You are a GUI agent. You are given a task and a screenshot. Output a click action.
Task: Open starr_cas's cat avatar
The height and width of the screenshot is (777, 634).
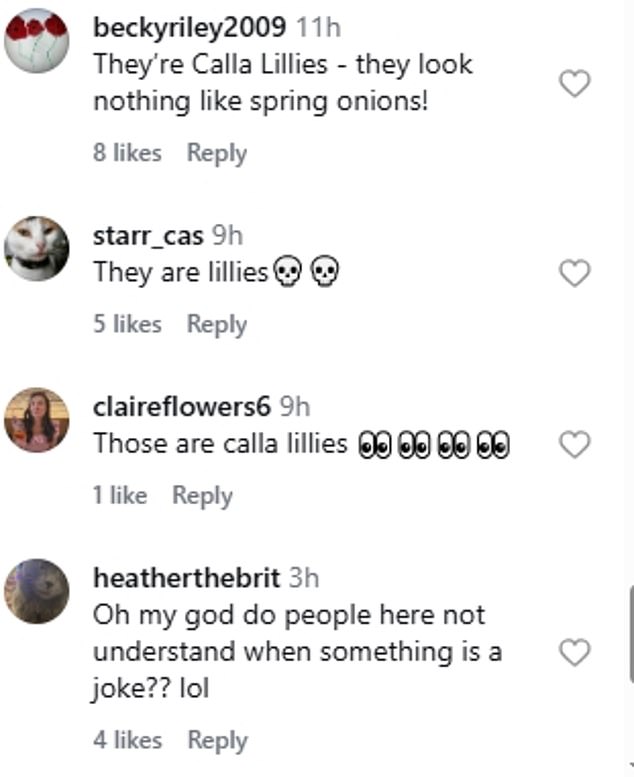coord(37,249)
